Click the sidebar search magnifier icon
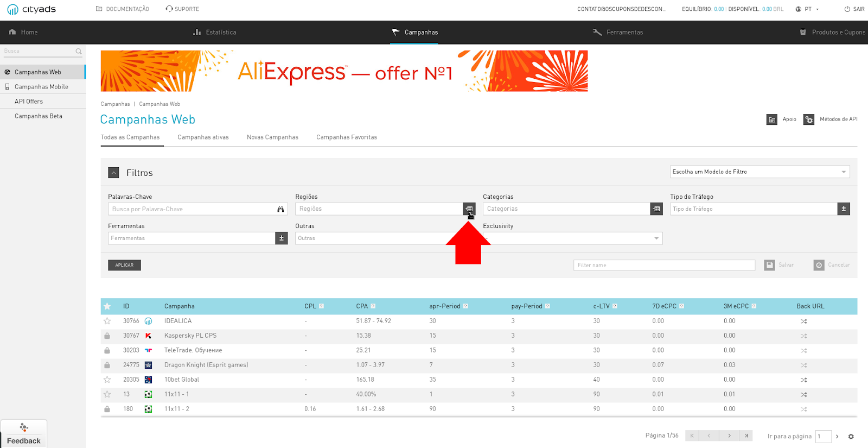The image size is (868, 448). 79,51
